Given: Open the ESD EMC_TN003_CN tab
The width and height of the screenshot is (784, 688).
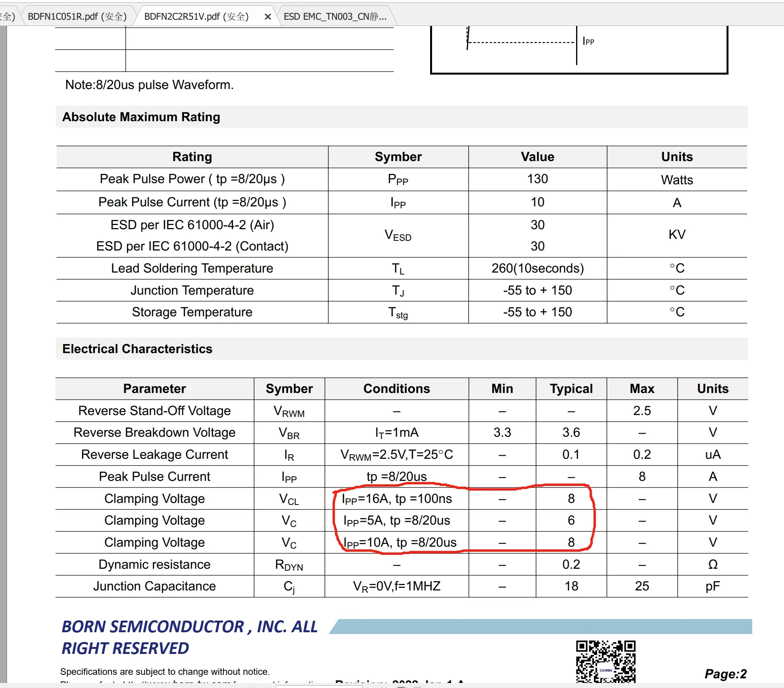Looking at the screenshot, I should 335,16.
